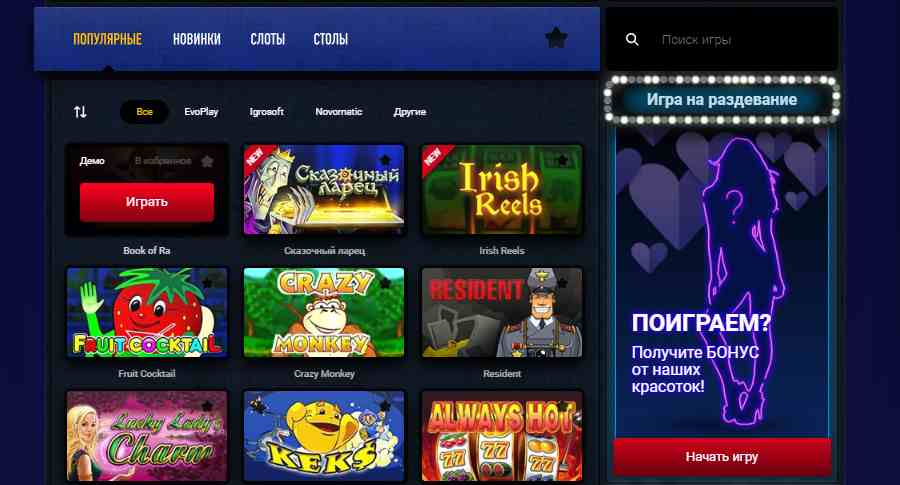Add Book of Ra to favorites star
The image size is (900, 485).
click(207, 161)
